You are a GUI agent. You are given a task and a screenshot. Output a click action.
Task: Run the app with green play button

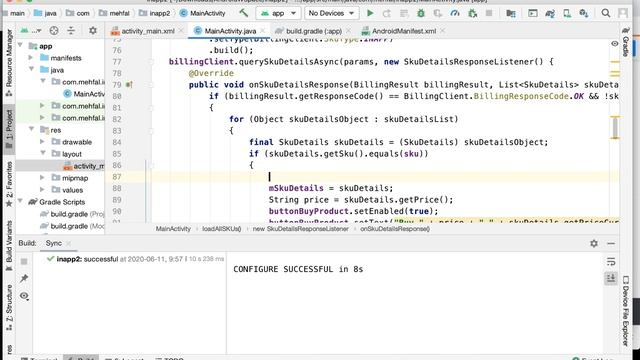pos(370,13)
